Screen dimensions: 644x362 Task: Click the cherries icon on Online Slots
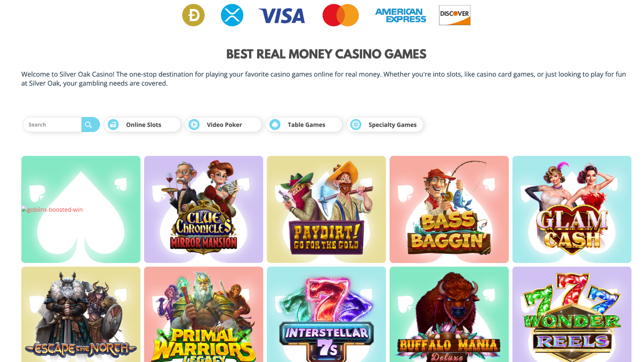113,125
